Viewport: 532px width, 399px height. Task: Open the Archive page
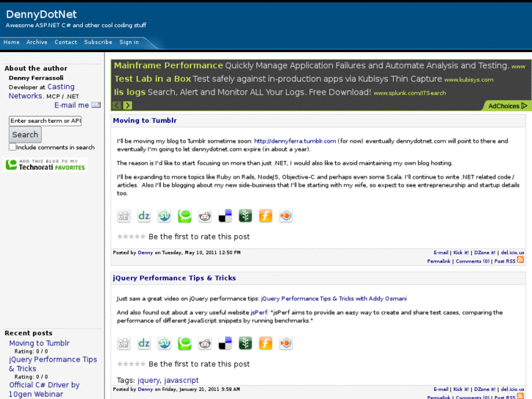point(37,42)
